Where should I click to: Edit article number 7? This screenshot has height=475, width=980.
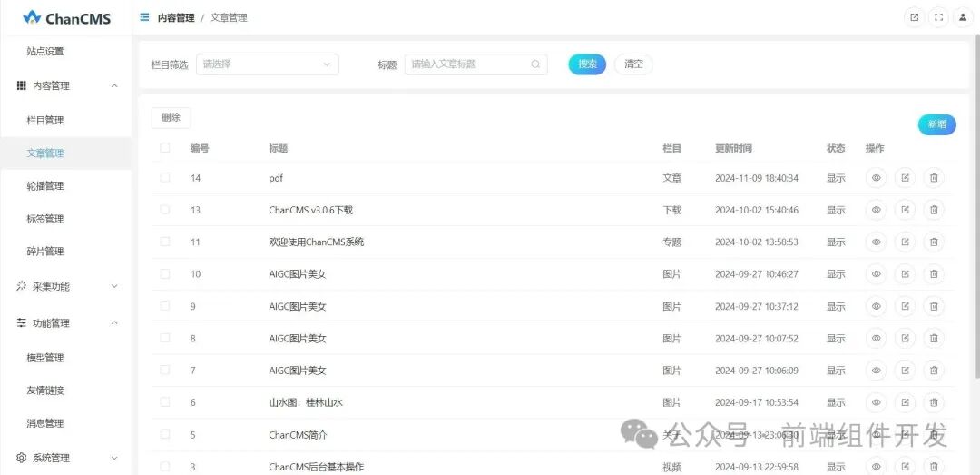click(905, 371)
